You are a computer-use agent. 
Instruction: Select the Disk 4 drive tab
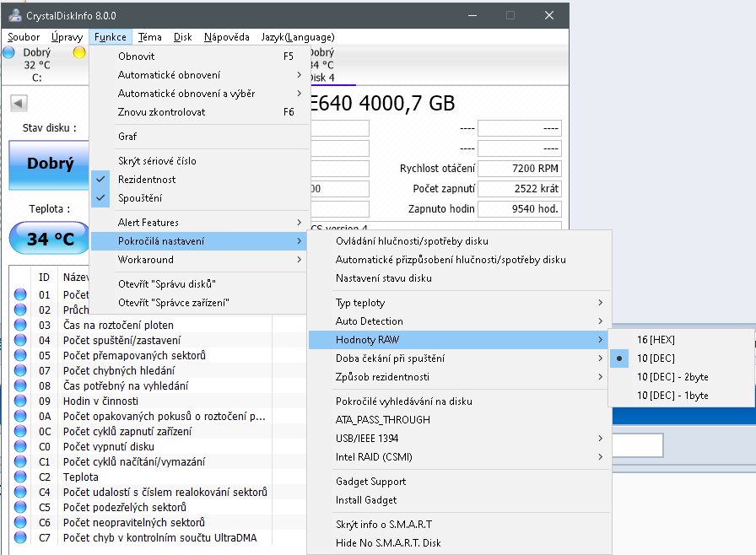point(332,65)
